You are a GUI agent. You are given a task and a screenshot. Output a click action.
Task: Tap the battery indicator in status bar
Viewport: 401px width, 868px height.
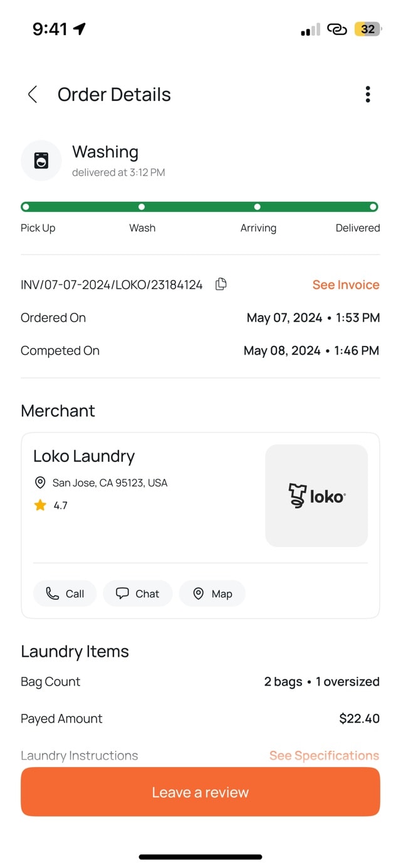click(368, 29)
